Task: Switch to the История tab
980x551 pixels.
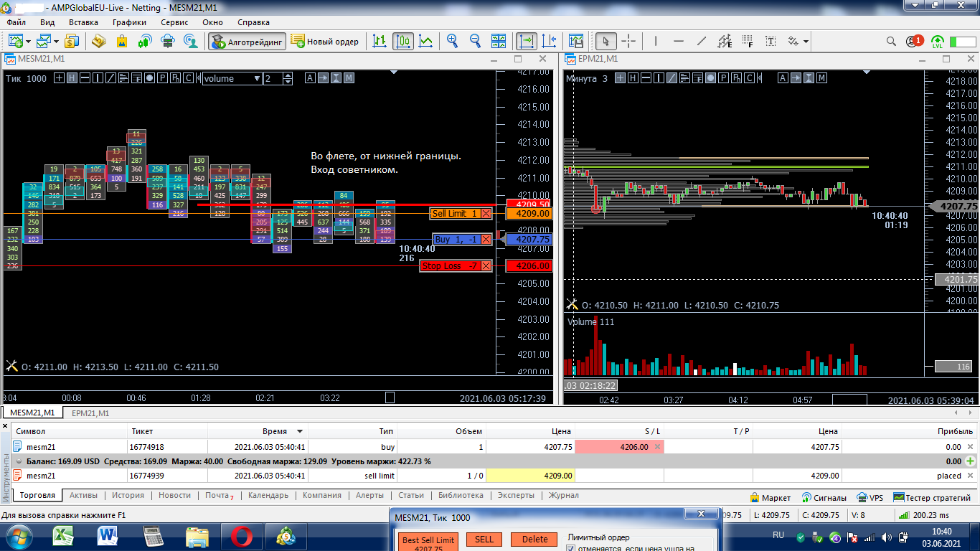Action: [x=128, y=495]
